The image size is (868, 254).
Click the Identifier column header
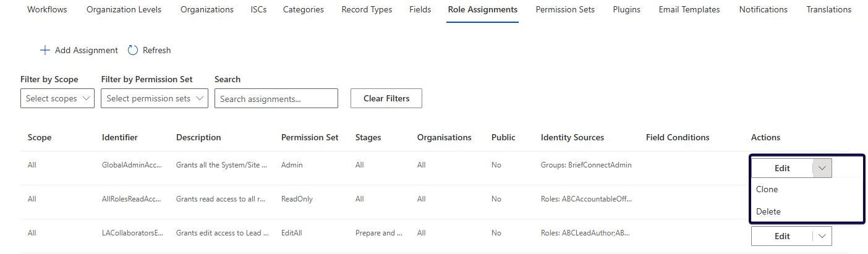pos(119,137)
